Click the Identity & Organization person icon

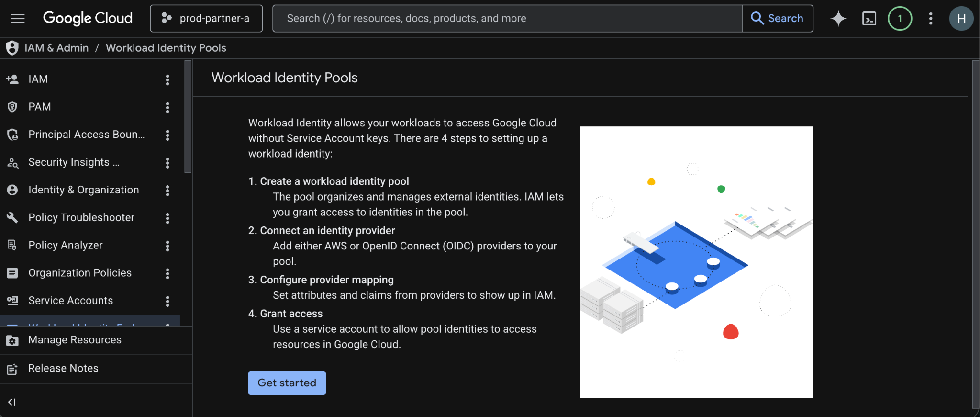[12, 190]
